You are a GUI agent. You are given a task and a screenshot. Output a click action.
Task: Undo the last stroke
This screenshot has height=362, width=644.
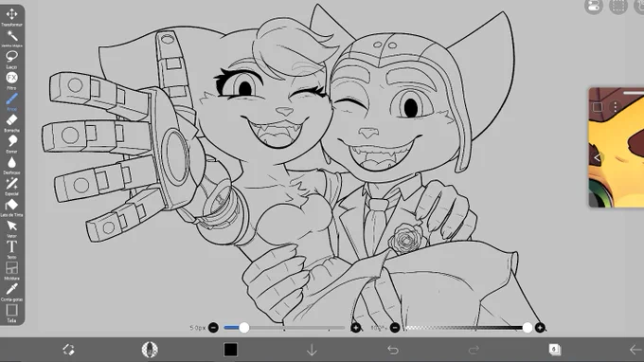pos(393,350)
